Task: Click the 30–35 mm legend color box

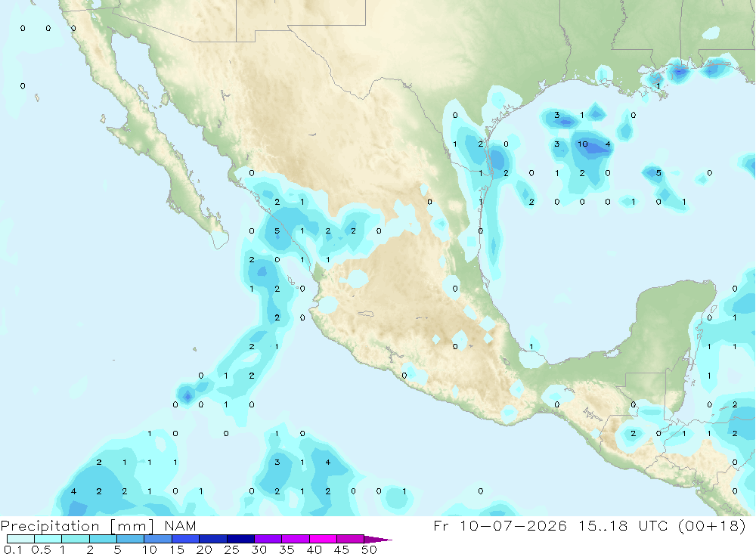Action: pyautogui.click(x=268, y=539)
